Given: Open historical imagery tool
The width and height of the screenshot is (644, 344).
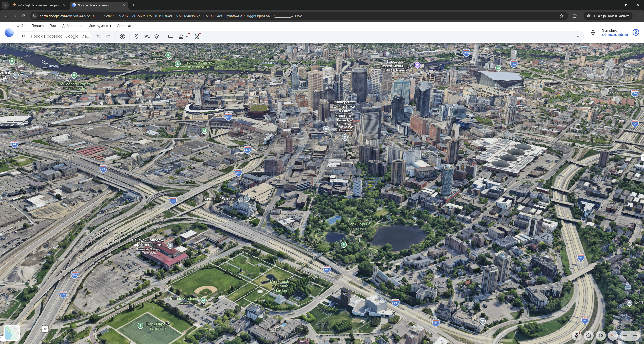Looking at the screenshot, I should (123, 36).
